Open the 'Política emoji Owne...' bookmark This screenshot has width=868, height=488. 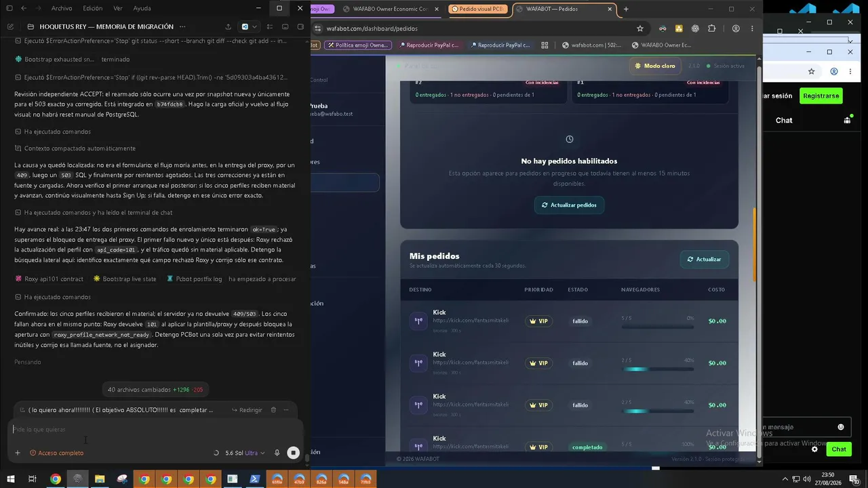358,45
